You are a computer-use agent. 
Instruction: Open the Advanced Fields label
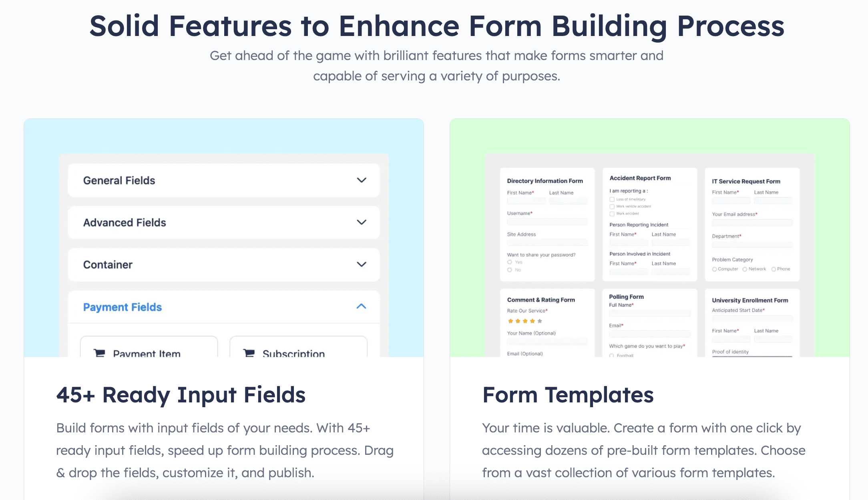125,222
